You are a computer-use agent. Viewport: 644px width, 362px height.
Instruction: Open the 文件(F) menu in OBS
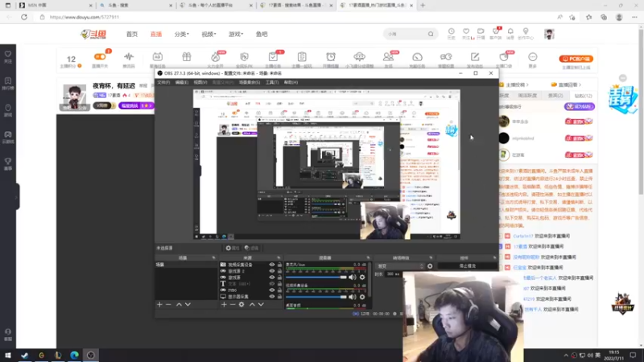pyautogui.click(x=163, y=83)
